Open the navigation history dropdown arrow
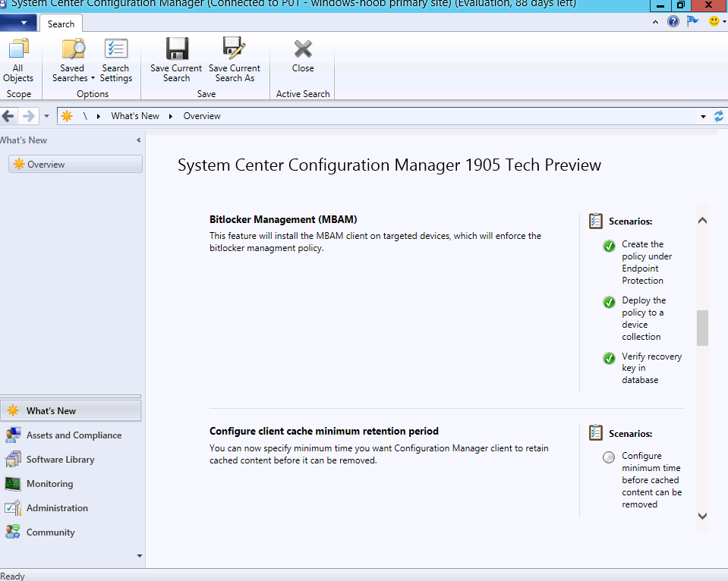The image size is (728, 581). coord(46,116)
